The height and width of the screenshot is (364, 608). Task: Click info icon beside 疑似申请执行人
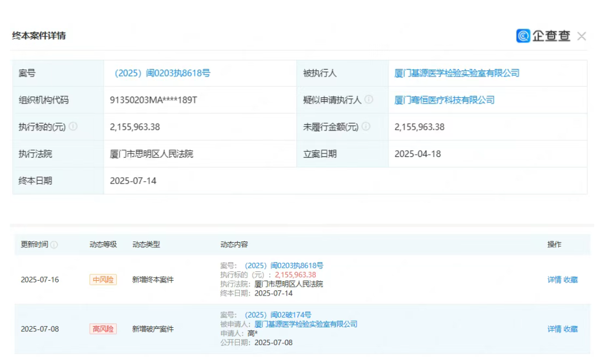(369, 100)
